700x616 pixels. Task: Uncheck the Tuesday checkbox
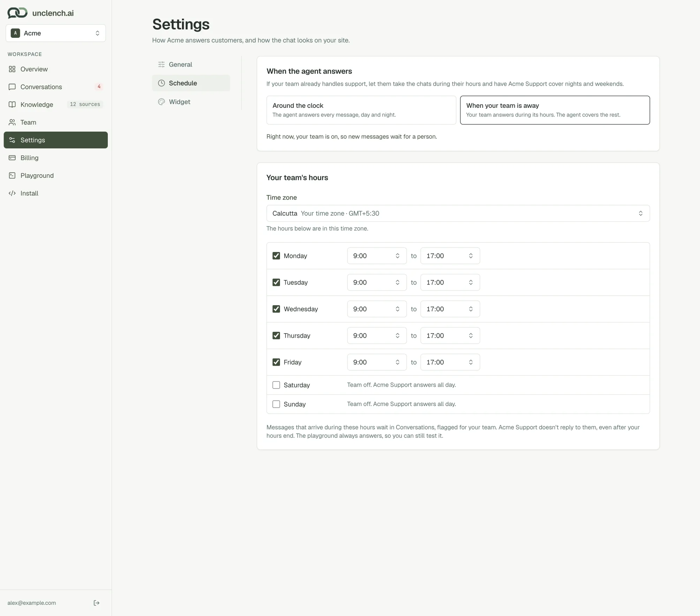(276, 282)
